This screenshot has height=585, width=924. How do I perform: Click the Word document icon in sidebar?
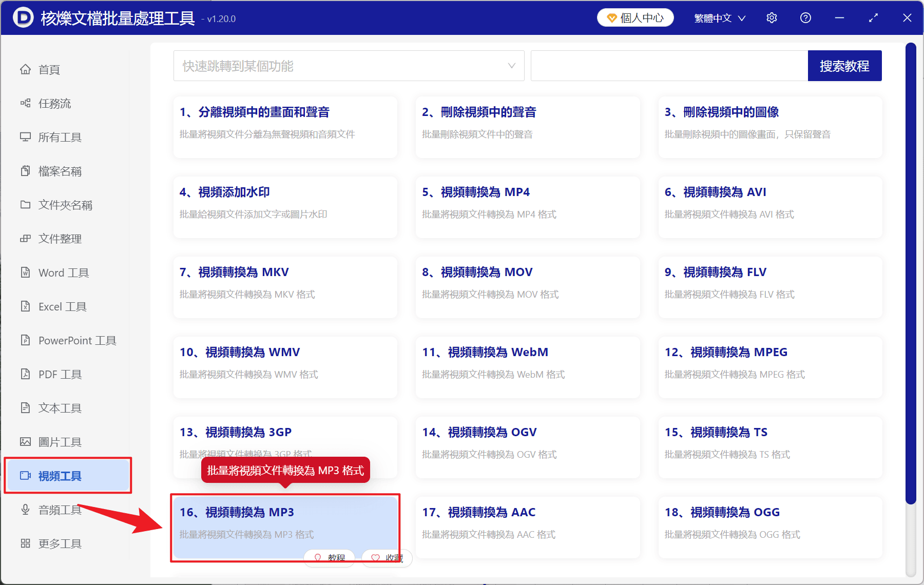(25, 272)
